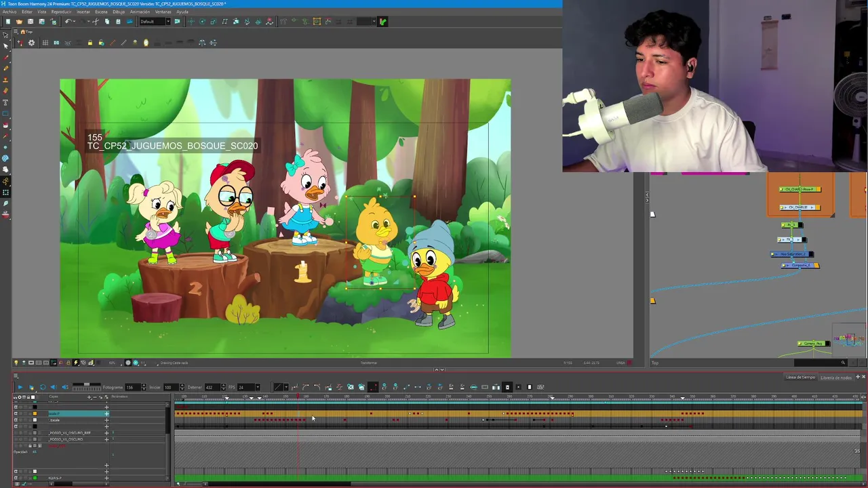Open the Default workspace dropdown
This screenshot has height=488, width=868.
pyautogui.click(x=155, y=22)
